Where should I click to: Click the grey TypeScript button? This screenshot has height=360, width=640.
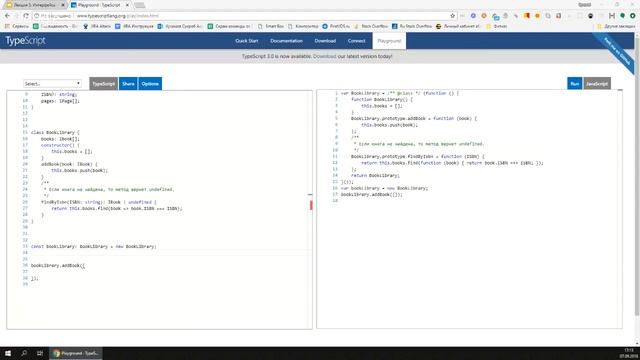pyautogui.click(x=104, y=84)
